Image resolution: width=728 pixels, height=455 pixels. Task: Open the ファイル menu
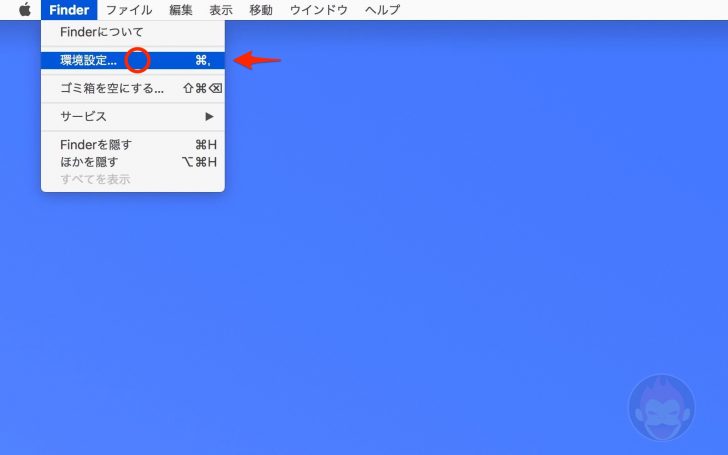(129, 10)
